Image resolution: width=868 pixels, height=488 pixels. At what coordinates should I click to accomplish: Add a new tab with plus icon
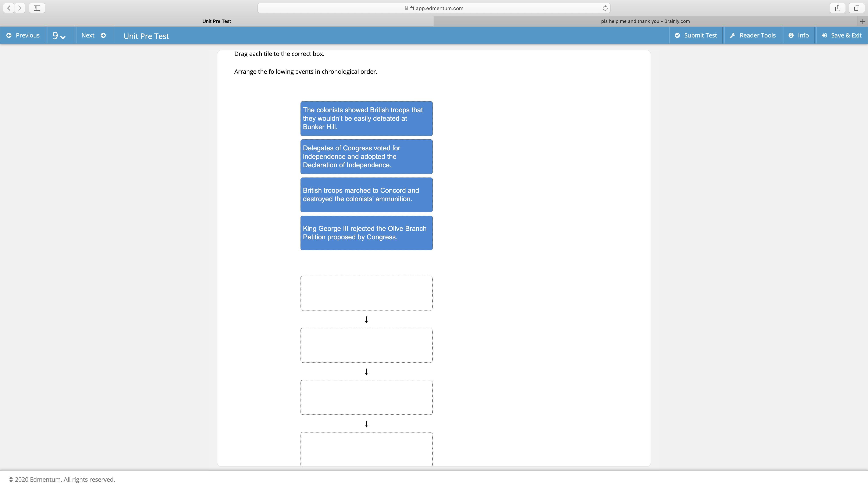(862, 21)
